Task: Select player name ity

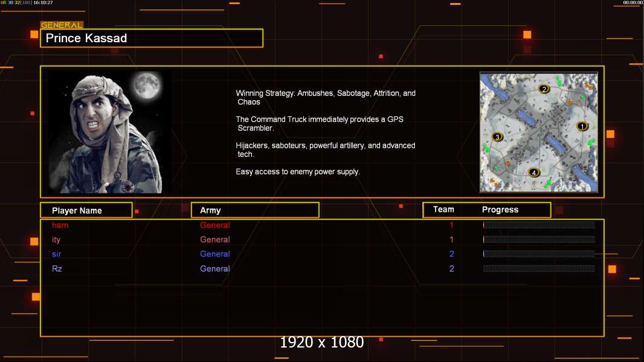Action: [56, 240]
